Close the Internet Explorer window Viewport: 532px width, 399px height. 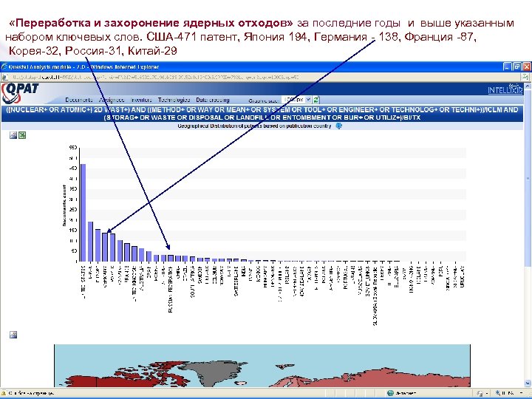click(526, 66)
